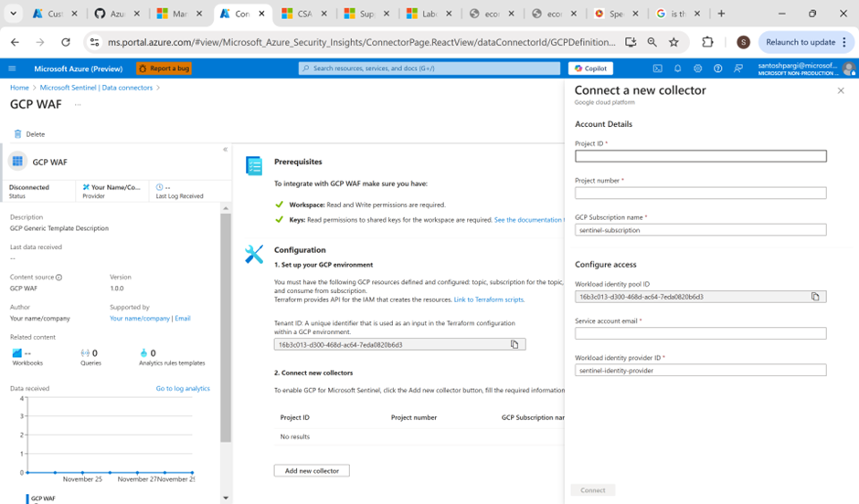Open Your name/company support link
Viewport: 859px width, 504px height.
click(140, 319)
